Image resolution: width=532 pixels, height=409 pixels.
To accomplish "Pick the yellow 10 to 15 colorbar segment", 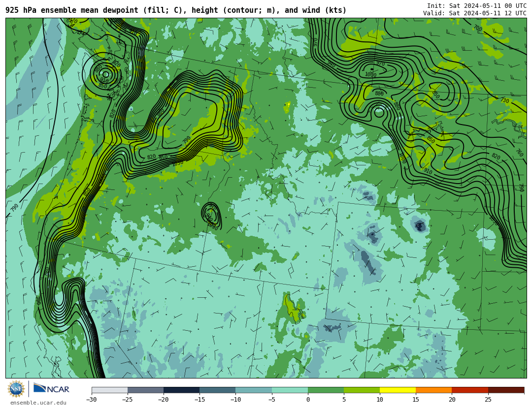I will click(x=398, y=390).
